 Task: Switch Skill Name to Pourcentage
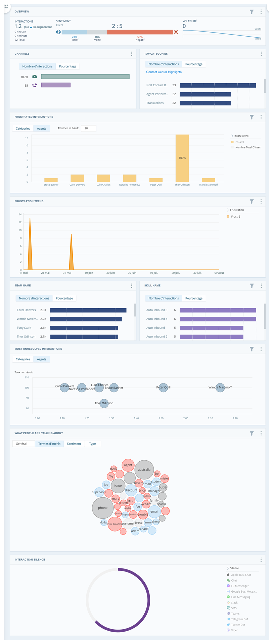(x=194, y=298)
